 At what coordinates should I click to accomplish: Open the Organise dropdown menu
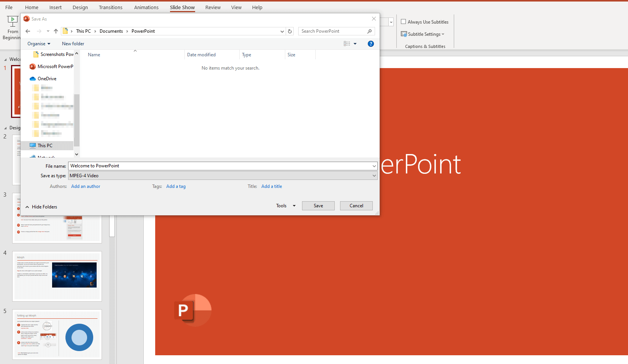pyautogui.click(x=39, y=44)
